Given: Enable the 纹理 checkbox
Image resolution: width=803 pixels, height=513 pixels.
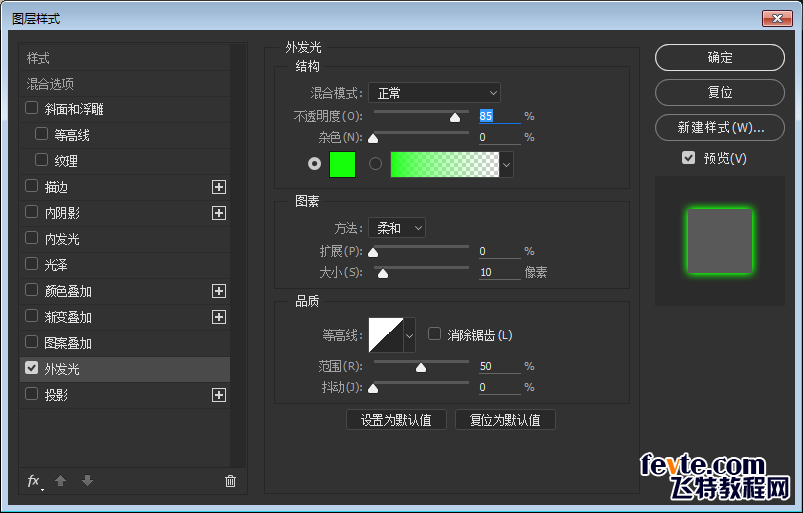Looking at the screenshot, I should 41,160.
